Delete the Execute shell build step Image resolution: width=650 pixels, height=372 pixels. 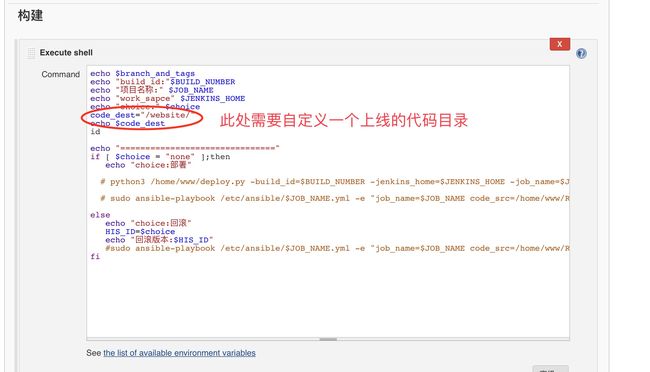coord(560,44)
